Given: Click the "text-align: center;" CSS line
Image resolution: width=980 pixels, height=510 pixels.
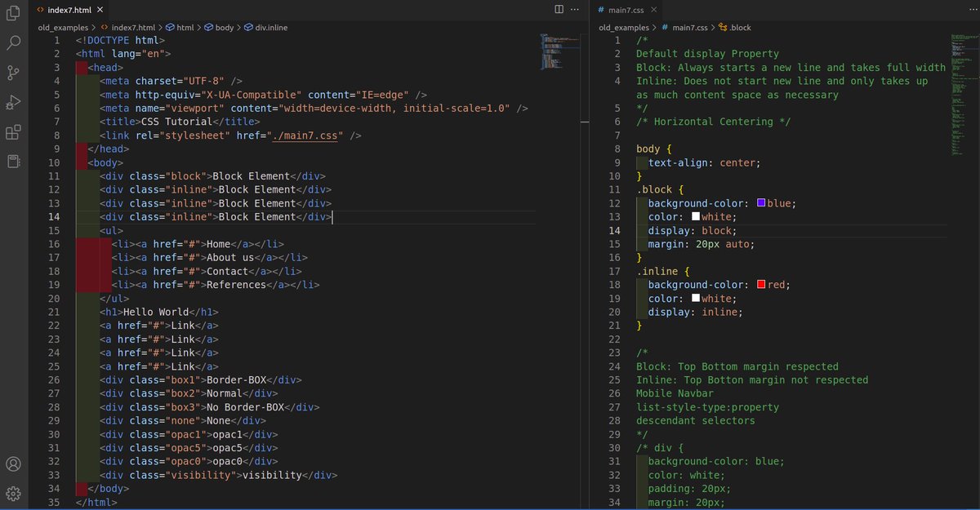Looking at the screenshot, I should pyautogui.click(x=704, y=162).
